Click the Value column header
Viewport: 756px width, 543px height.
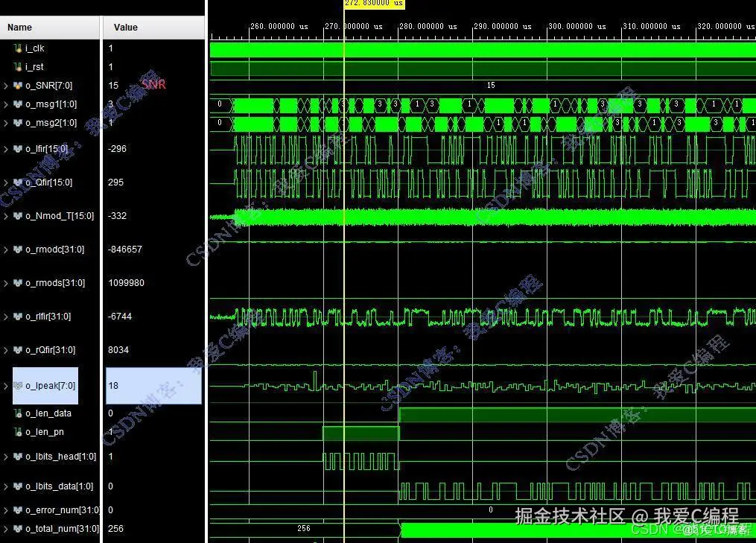pos(125,26)
